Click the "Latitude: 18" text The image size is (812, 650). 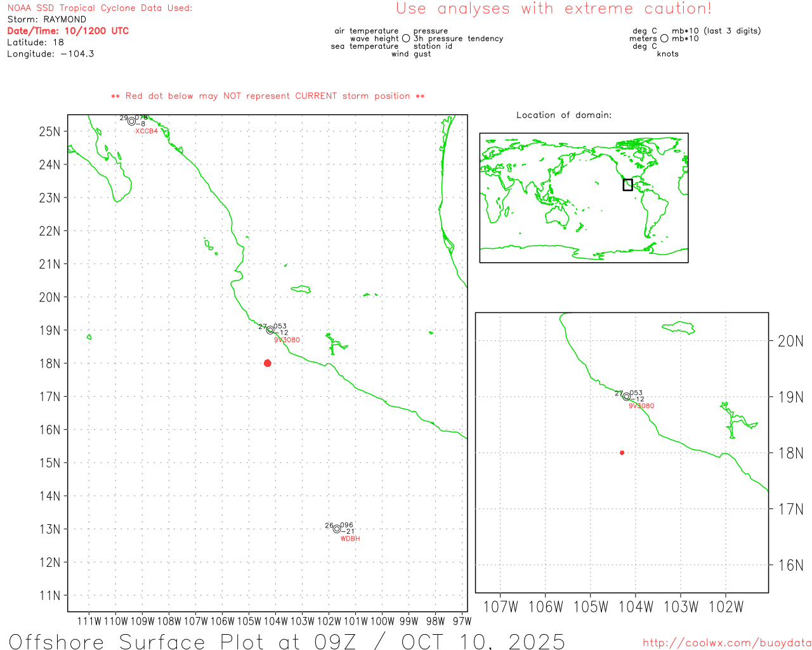(36, 42)
